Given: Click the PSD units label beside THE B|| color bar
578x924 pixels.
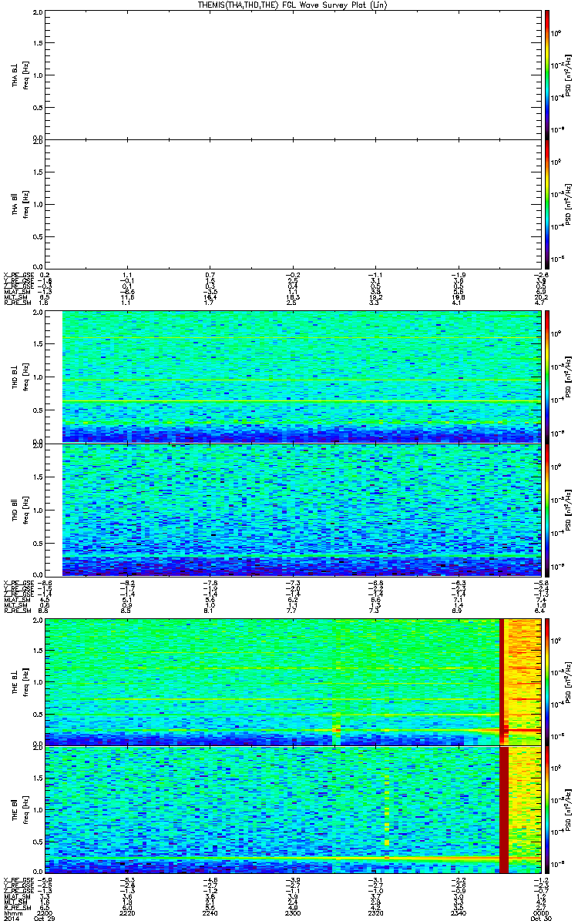Looking at the screenshot, I should pos(568,809).
